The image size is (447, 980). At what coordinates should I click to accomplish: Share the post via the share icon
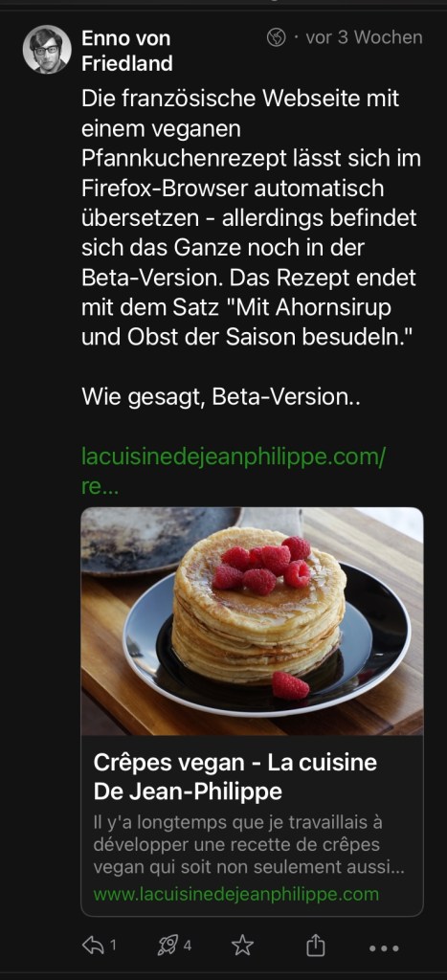tap(316, 945)
